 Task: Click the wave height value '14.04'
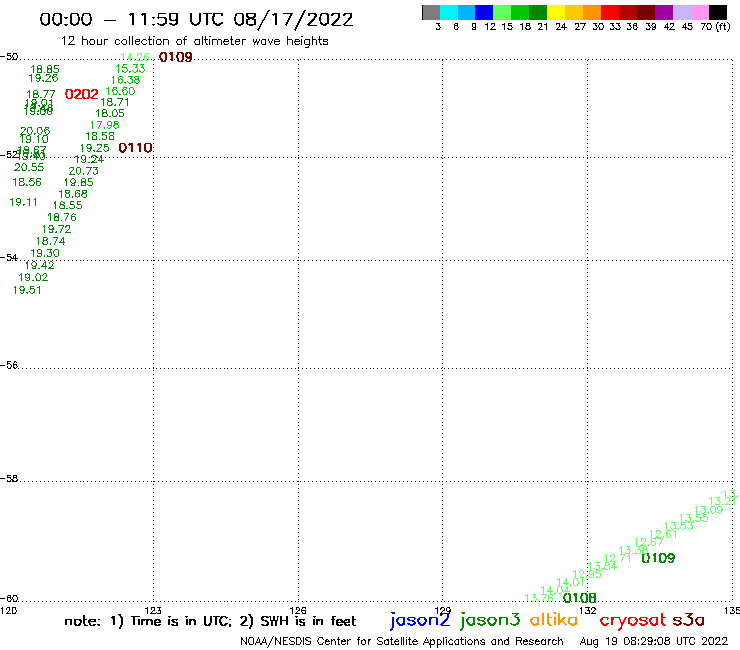(555, 590)
